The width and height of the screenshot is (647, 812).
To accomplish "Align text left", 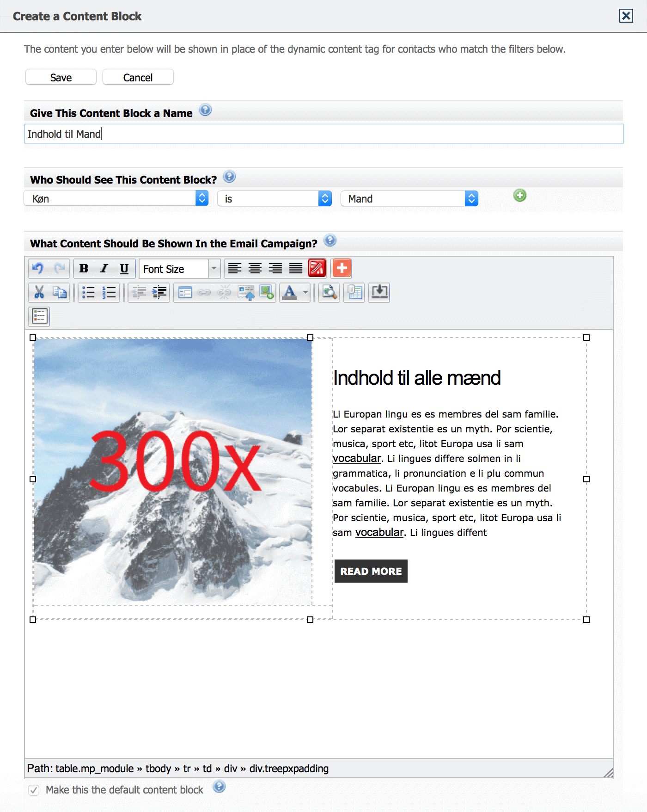I will [235, 268].
